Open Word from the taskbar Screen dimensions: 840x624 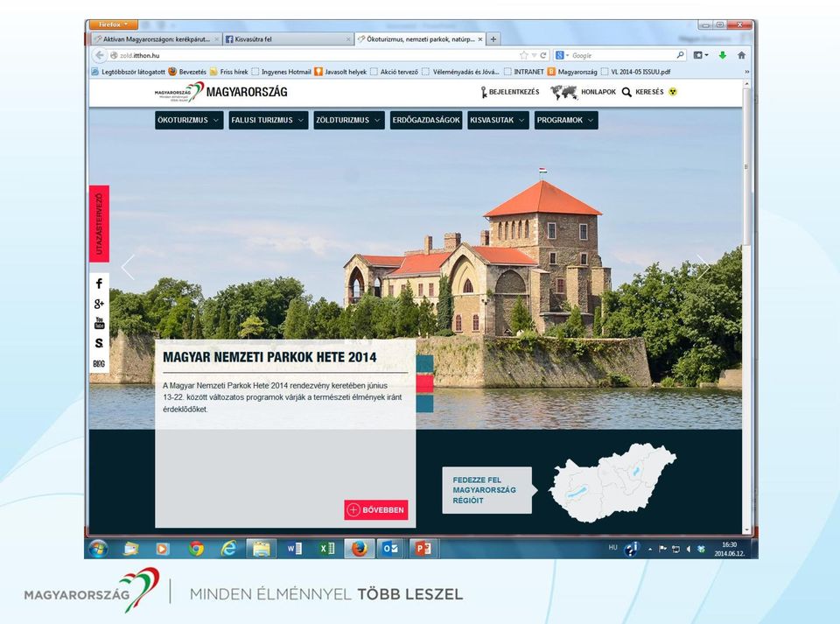[x=294, y=549]
